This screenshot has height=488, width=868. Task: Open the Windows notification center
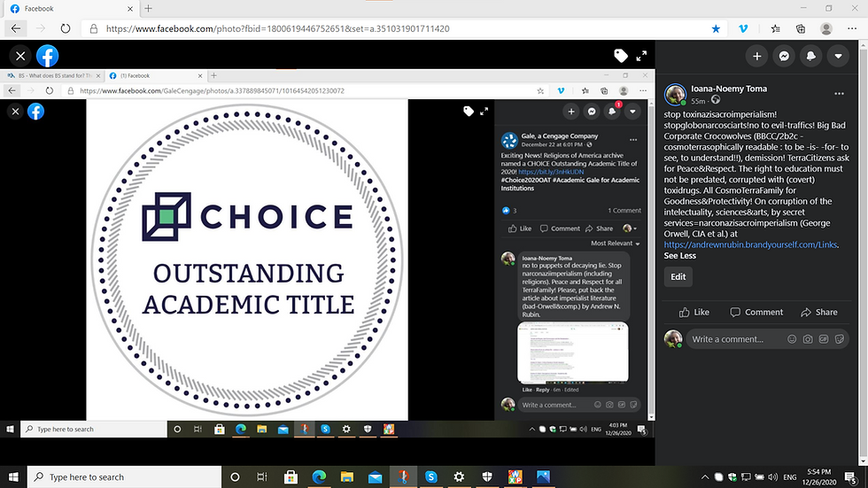tap(851, 477)
